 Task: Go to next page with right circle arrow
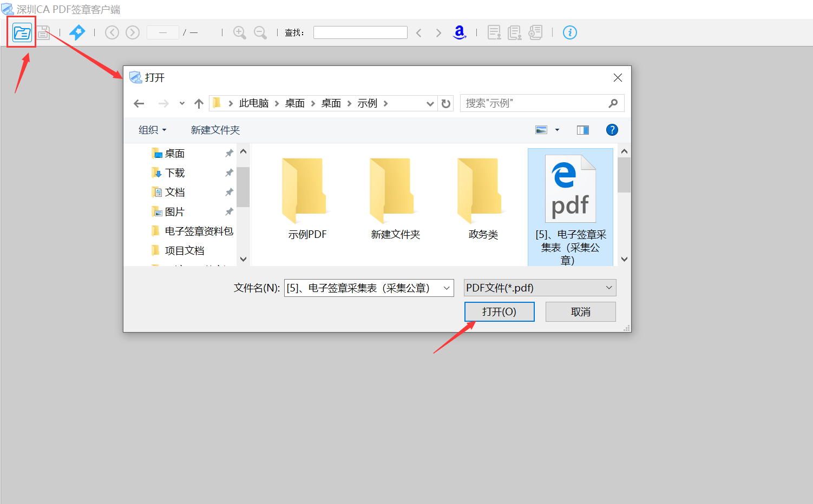[133, 32]
